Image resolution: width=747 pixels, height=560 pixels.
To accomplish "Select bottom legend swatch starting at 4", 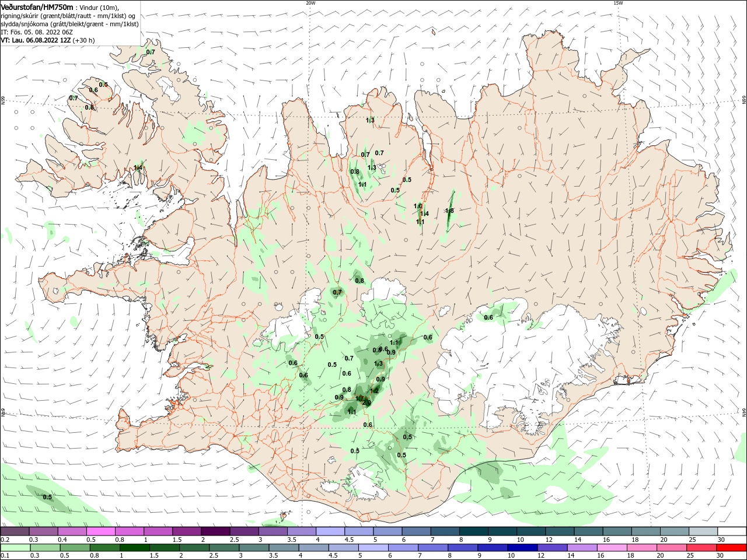I will point(313,548).
